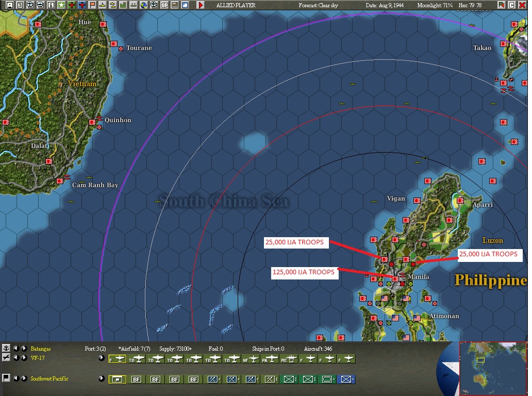Select the highlighted Batangas hex US flag
This screenshot has height=396, width=532.
pos(384,299)
